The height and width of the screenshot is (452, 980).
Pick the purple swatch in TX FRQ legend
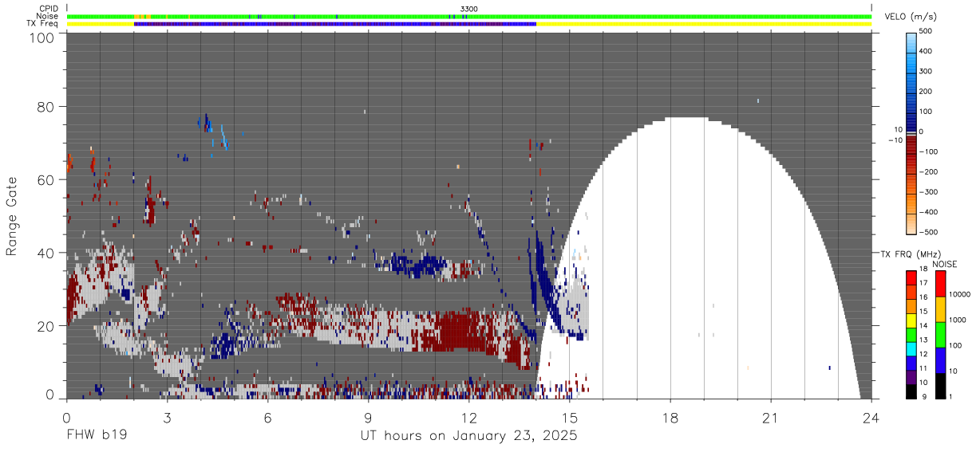click(x=911, y=376)
